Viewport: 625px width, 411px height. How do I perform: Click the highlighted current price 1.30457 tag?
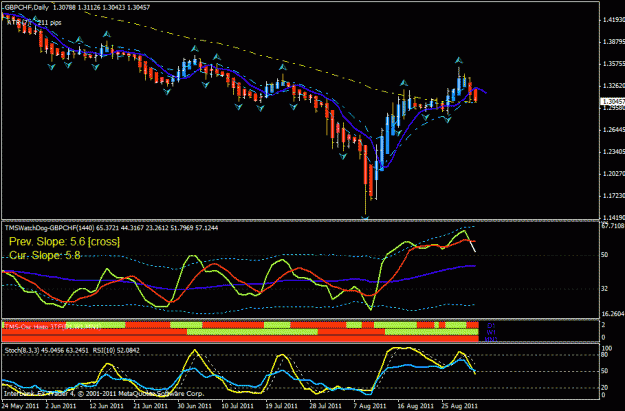pos(613,102)
